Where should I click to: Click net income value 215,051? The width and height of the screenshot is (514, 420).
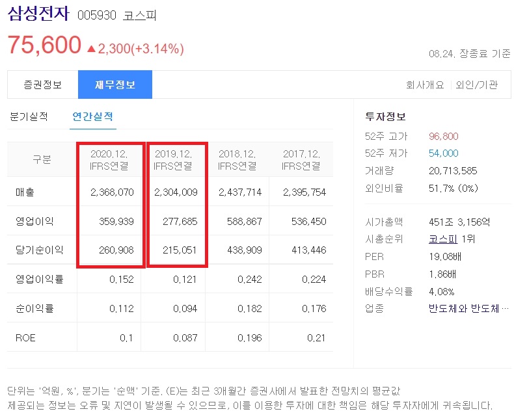[180, 250]
